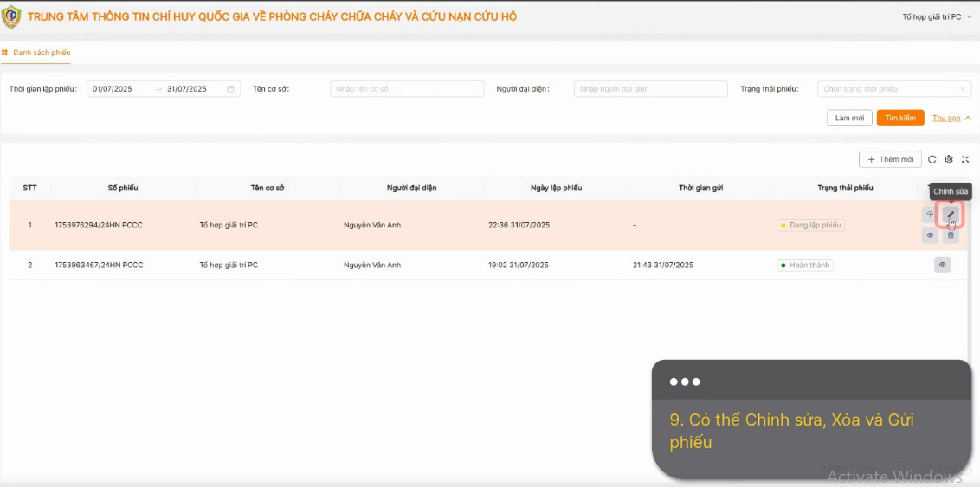The width and height of the screenshot is (980, 487).
Task: Click the shield logo in header
Action: click(x=11, y=16)
